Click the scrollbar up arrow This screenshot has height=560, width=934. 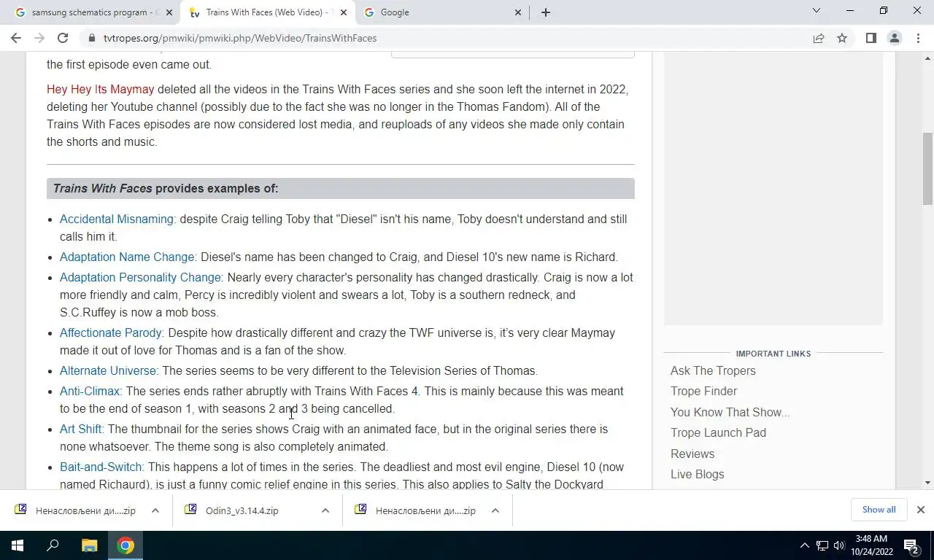[x=927, y=58]
